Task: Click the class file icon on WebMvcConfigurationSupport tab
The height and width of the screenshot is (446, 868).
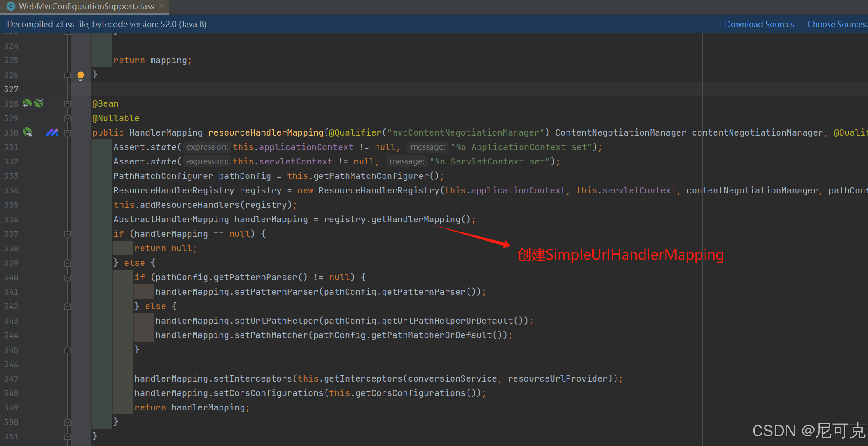Action: tap(11, 6)
